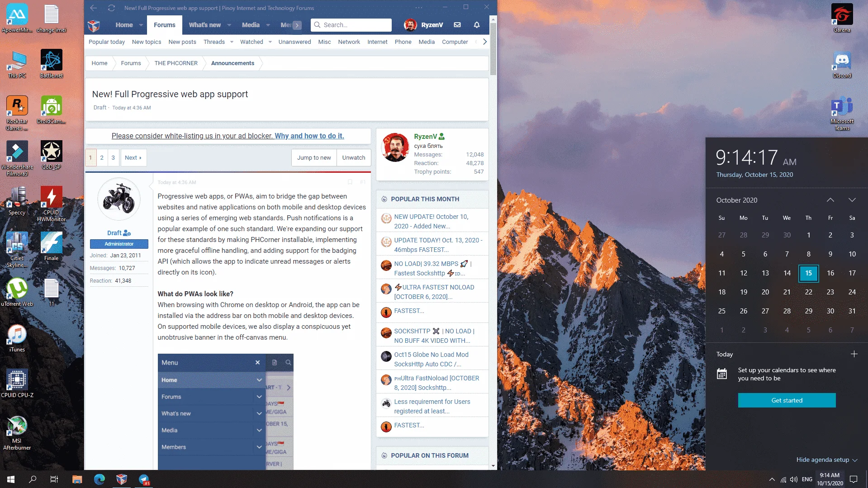Click Get started calendar button
This screenshot has height=488, width=868.
pos(787,400)
